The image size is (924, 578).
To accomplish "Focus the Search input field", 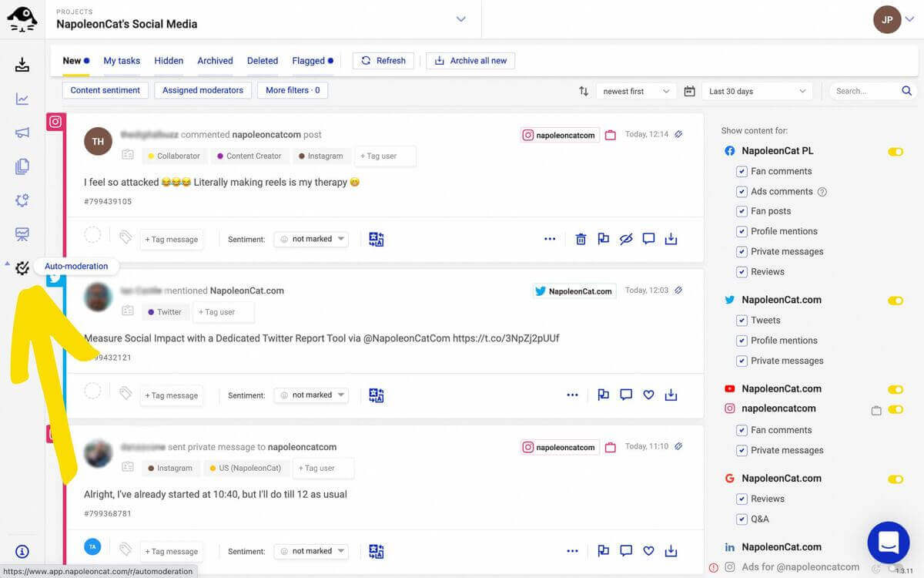I will [864, 91].
